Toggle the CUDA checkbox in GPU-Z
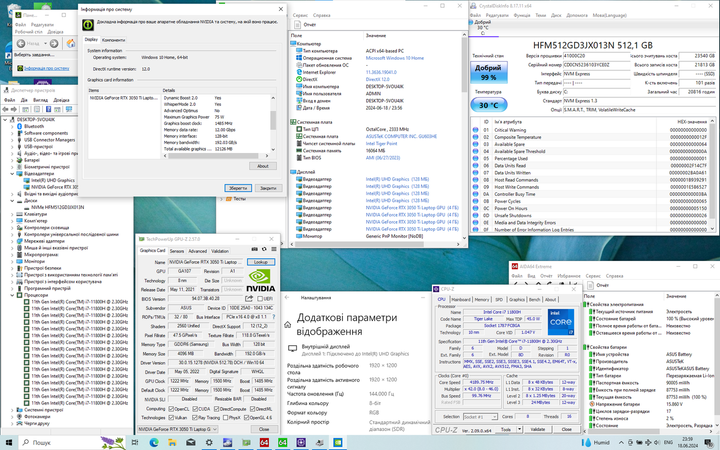 point(195,409)
